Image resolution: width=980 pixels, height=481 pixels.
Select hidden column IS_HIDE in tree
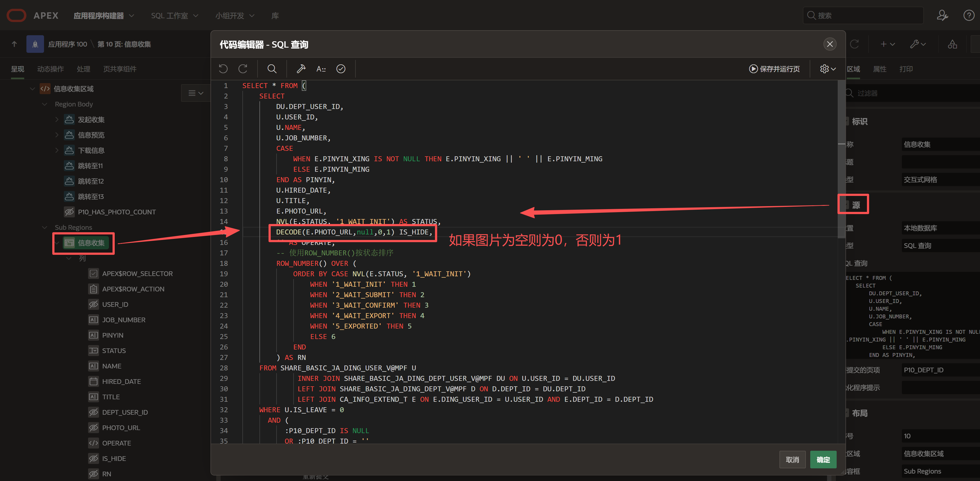coord(114,458)
